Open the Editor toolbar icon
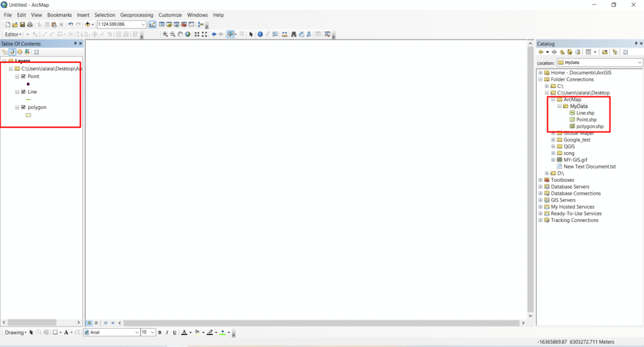The image size is (644, 347). pos(152,25)
